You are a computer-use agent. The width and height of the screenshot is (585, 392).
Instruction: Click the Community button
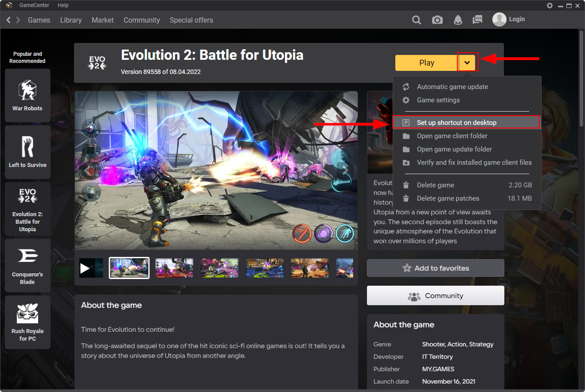tap(435, 295)
